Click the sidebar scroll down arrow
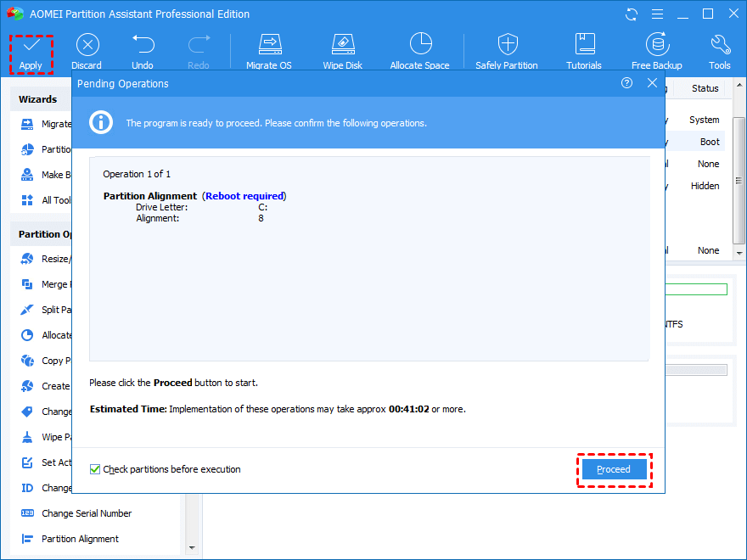747x560 pixels. 192,548
